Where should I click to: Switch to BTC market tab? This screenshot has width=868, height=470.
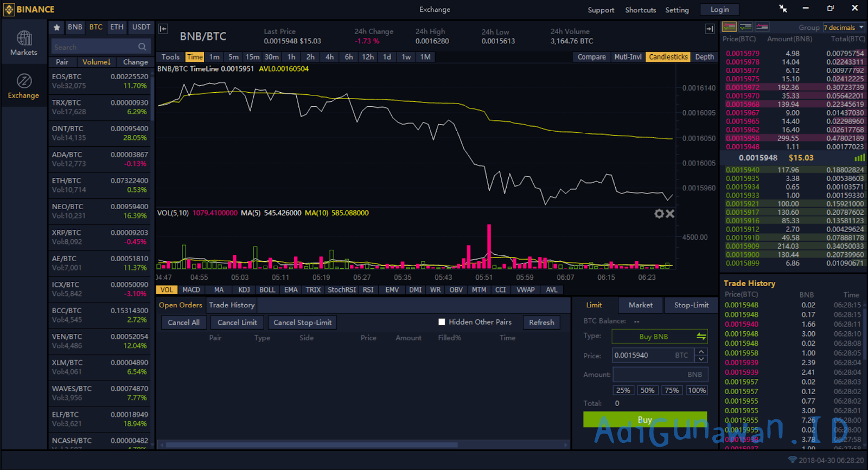click(x=96, y=27)
